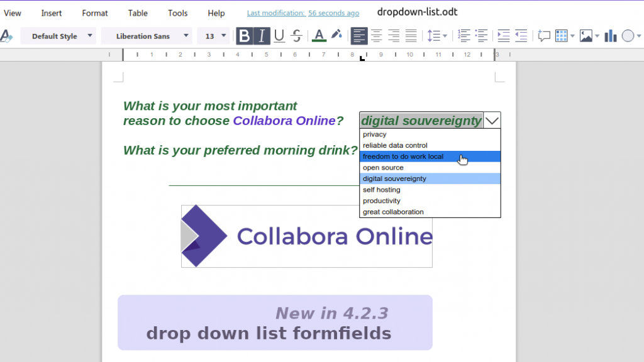This screenshot has width=644, height=362.
Task: Click the tab stop marker on ruler
Action: [x=362, y=58]
